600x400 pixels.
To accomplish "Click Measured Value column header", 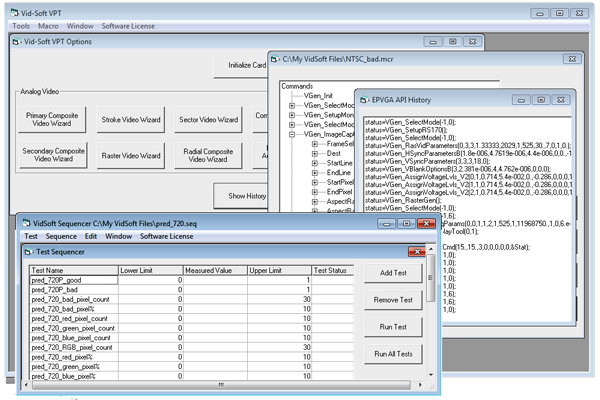I will [x=215, y=270].
